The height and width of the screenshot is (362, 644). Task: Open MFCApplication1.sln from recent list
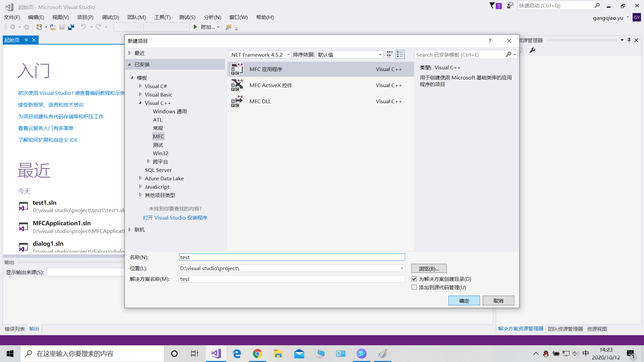[61, 223]
